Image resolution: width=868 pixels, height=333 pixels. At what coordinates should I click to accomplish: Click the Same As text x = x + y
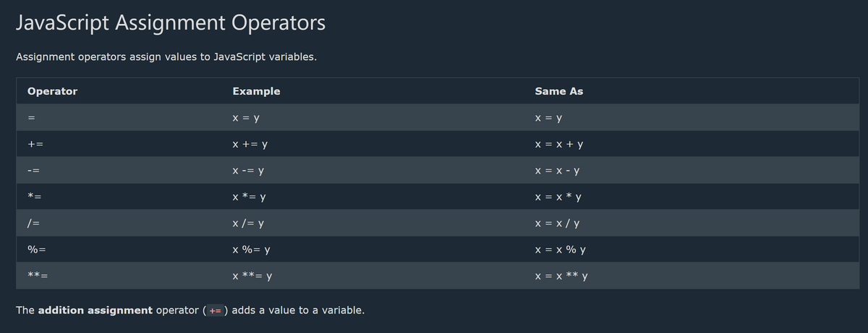559,144
